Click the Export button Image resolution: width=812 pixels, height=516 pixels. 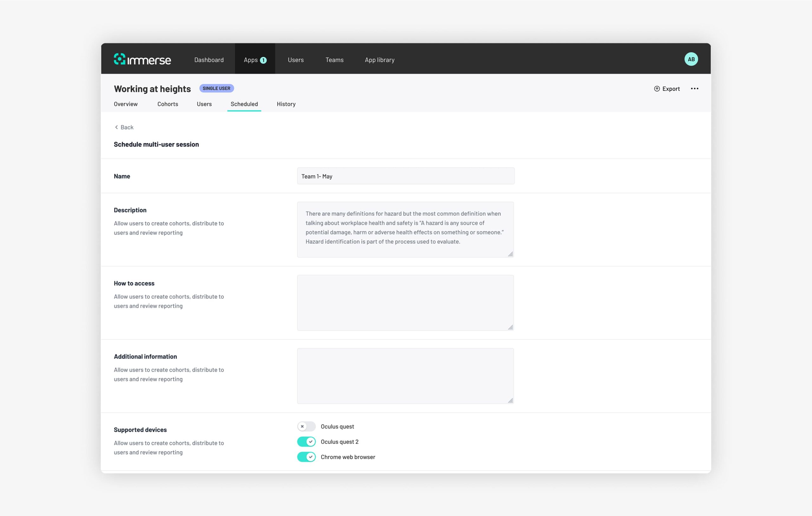pyautogui.click(x=667, y=89)
